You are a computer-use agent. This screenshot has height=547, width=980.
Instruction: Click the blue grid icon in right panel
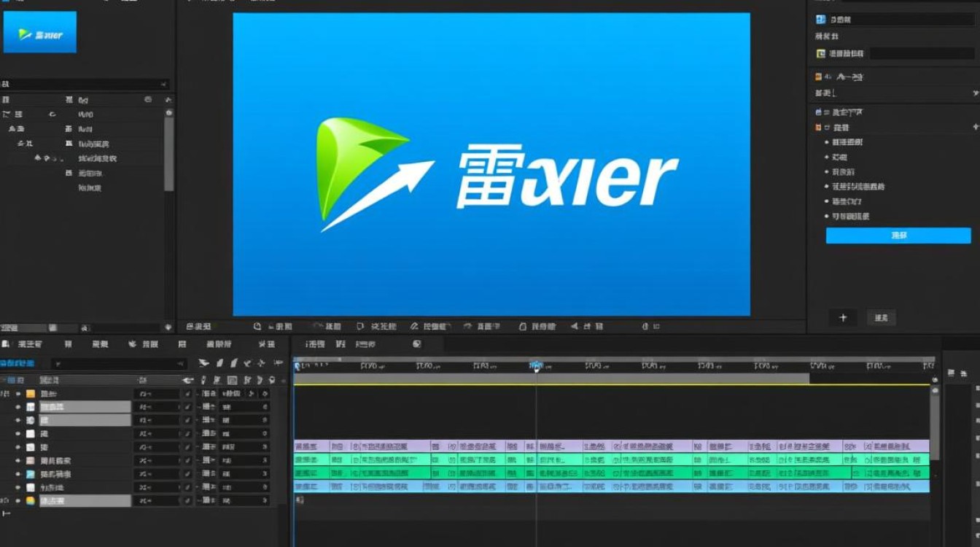[820, 20]
